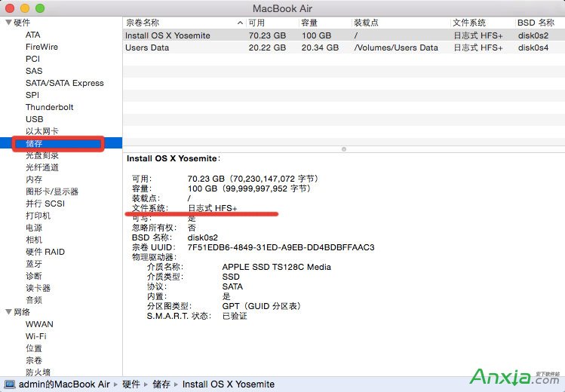
Task: Select 诊断 diagnostics in the sidebar
Action: click(34, 276)
